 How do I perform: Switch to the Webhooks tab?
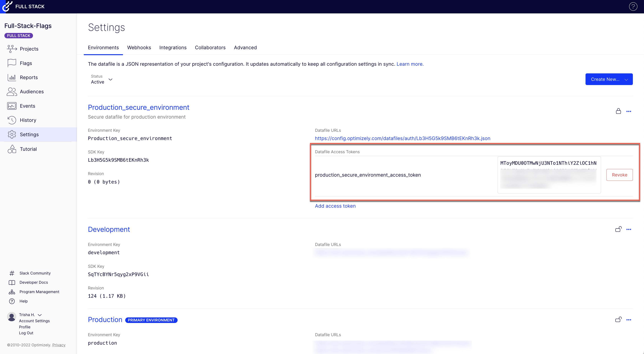pyautogui.click(x=139, y=48)
